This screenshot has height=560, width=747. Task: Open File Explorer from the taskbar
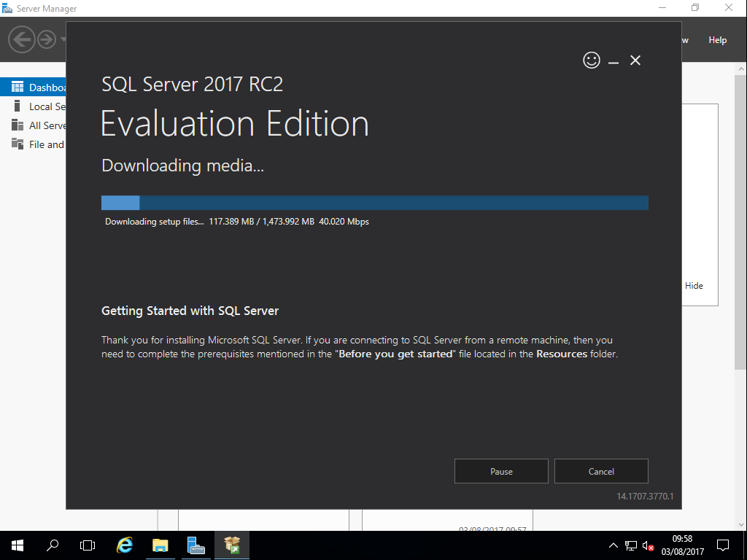point(160,545)
